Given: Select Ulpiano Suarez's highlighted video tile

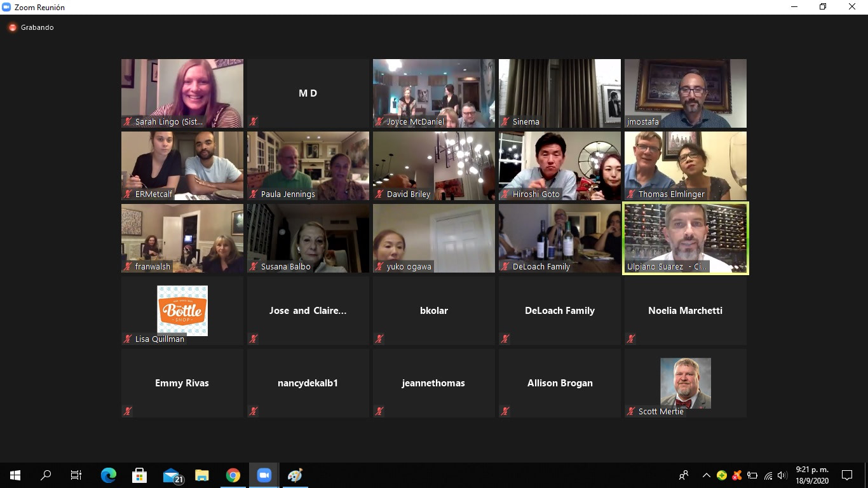Looking at the screenshot, I should [686, 238].
